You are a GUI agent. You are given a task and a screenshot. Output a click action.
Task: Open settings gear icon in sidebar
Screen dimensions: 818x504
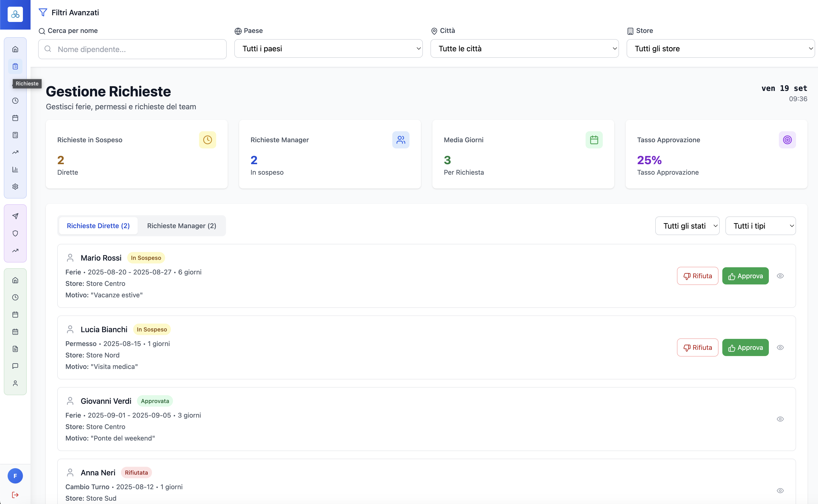coord(15,187)
